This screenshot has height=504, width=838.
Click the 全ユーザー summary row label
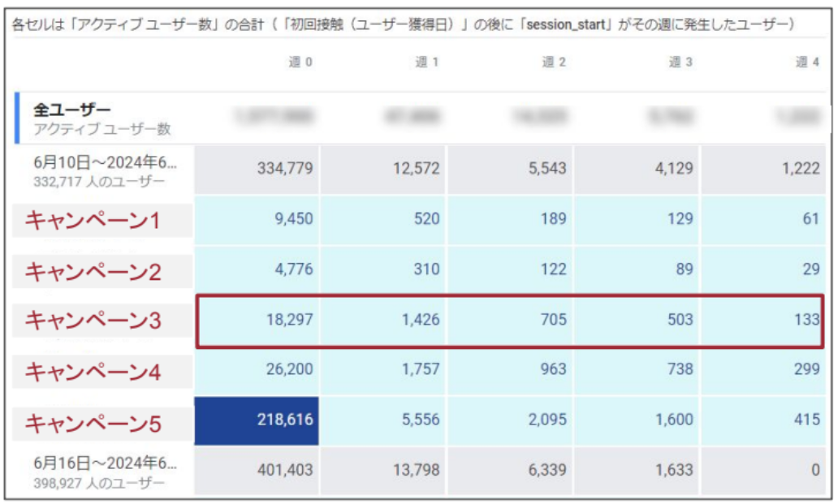pos(72,110)
